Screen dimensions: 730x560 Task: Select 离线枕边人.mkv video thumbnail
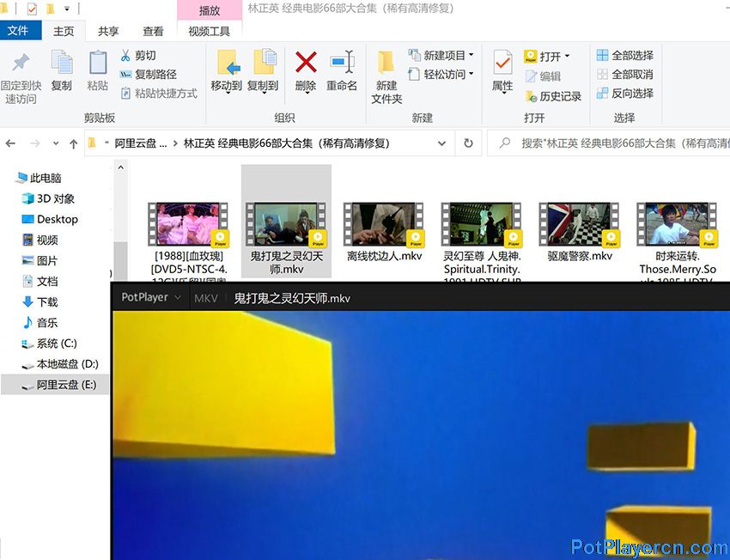click(x=384, y=224)
